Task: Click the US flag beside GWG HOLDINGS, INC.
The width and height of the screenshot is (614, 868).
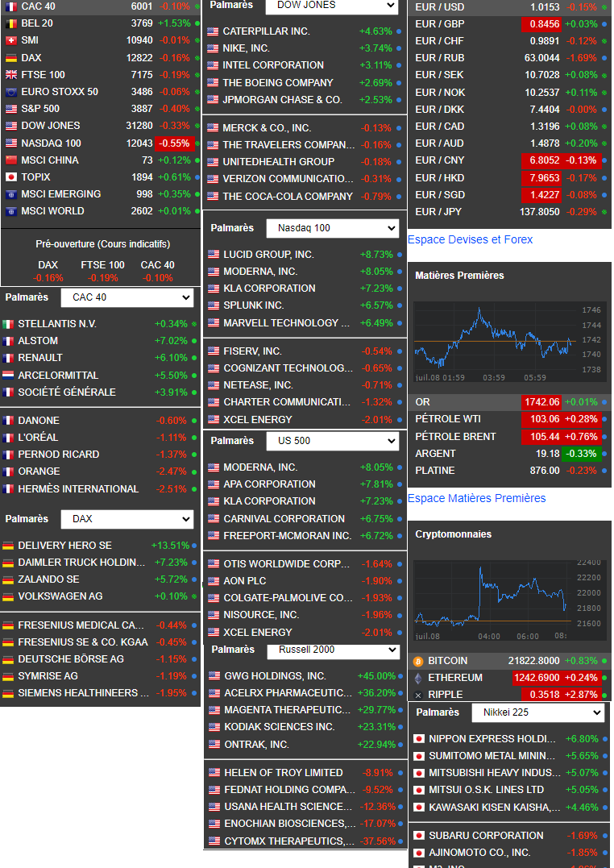Action: tap(214, 676)
